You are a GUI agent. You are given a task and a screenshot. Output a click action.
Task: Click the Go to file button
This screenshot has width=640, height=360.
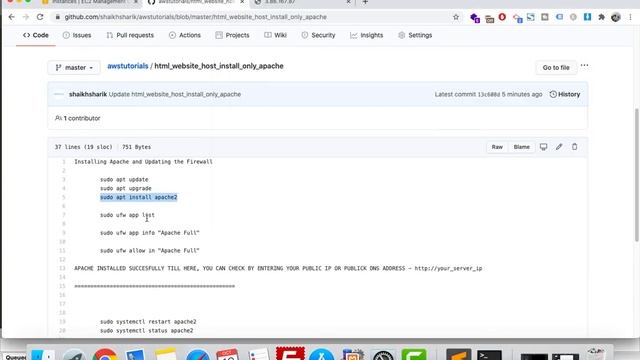coord(556,67)
